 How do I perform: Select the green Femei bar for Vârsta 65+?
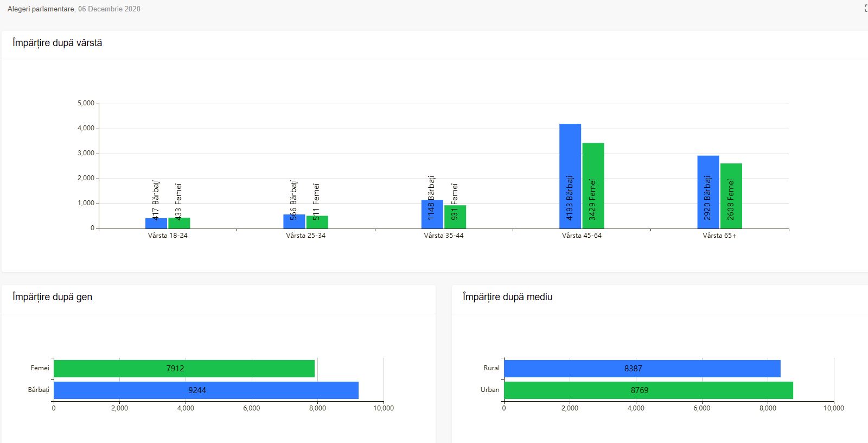click(731, 196)
